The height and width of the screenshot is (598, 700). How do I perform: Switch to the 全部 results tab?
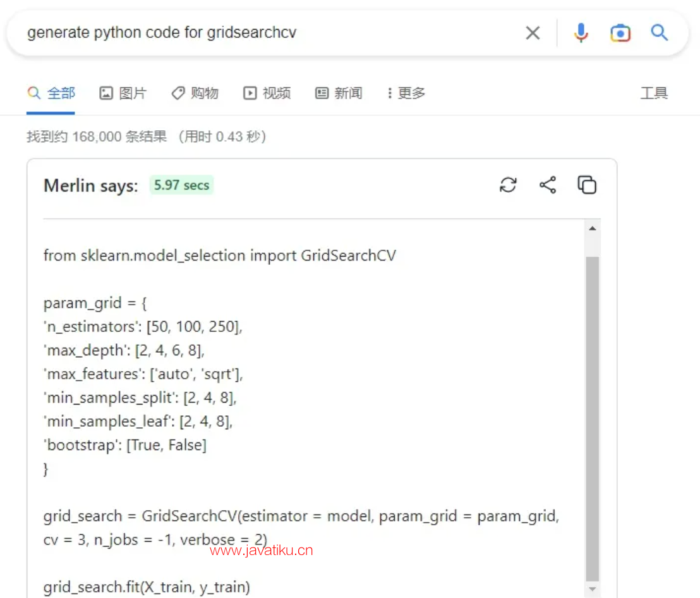click(51, 93)
